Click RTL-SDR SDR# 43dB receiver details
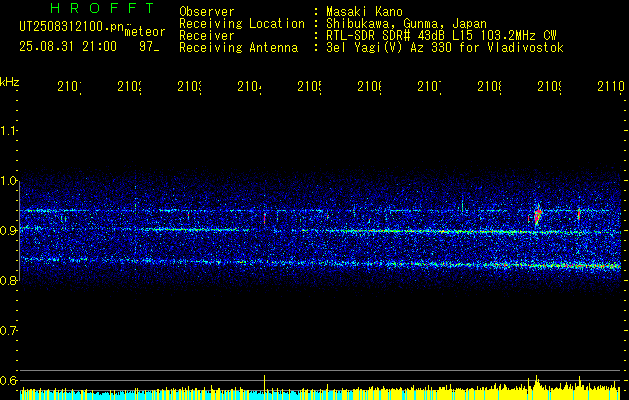Viewport: 629px width, 400px height. click(441, 36)
